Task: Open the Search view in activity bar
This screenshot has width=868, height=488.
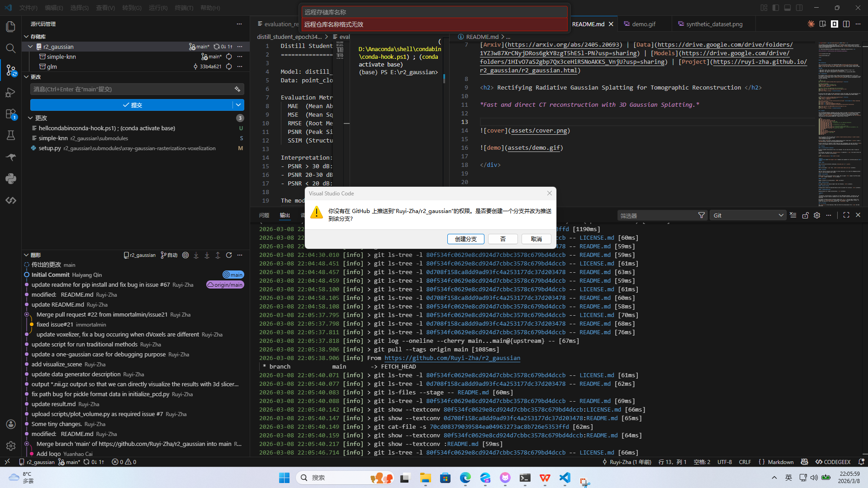Action: (x=11, y=48)
